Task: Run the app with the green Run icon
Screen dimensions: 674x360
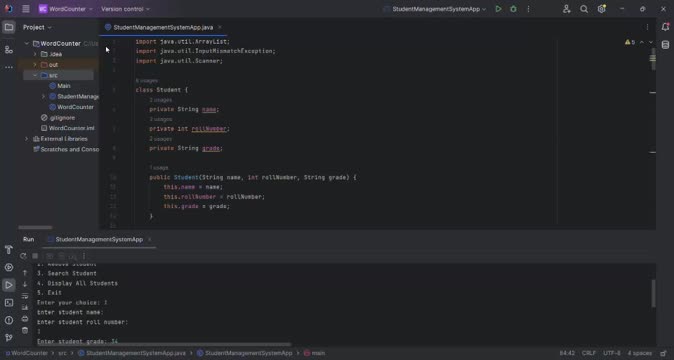Action: tap(498, 9)
